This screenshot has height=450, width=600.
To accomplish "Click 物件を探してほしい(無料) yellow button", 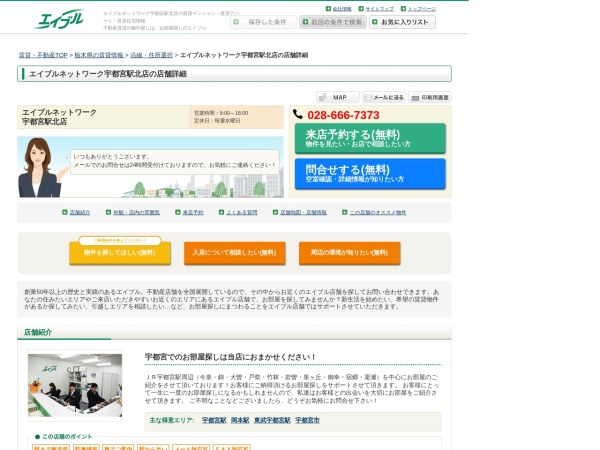I will (120, 253).
